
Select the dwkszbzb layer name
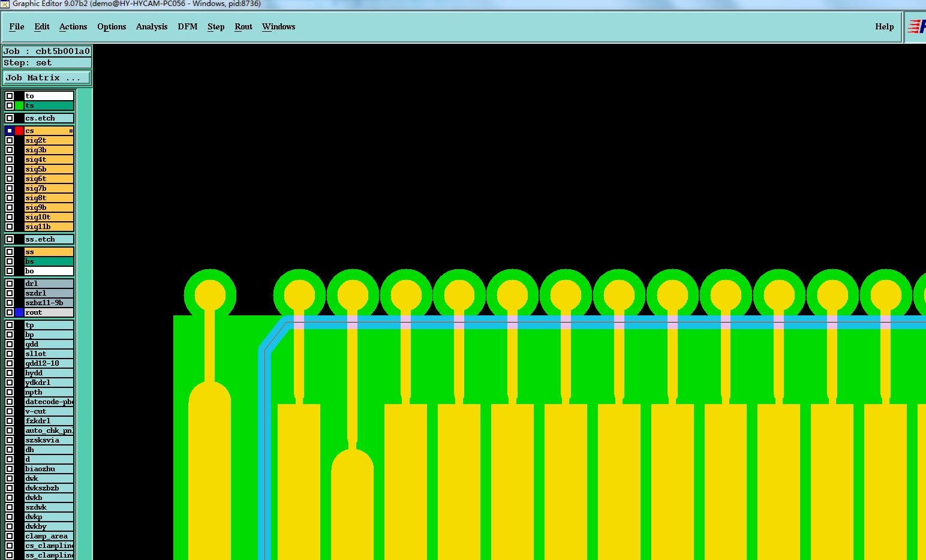(x=49, y=488)
